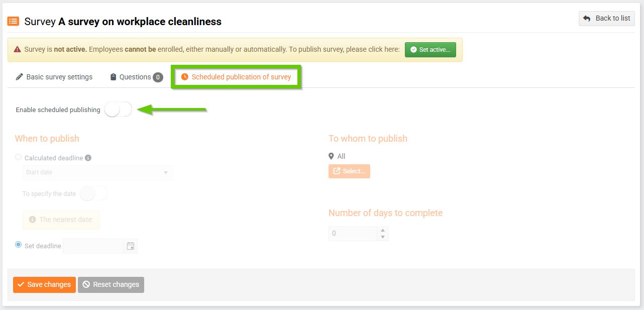Click the Set deadline date input field

pos(93,246)
